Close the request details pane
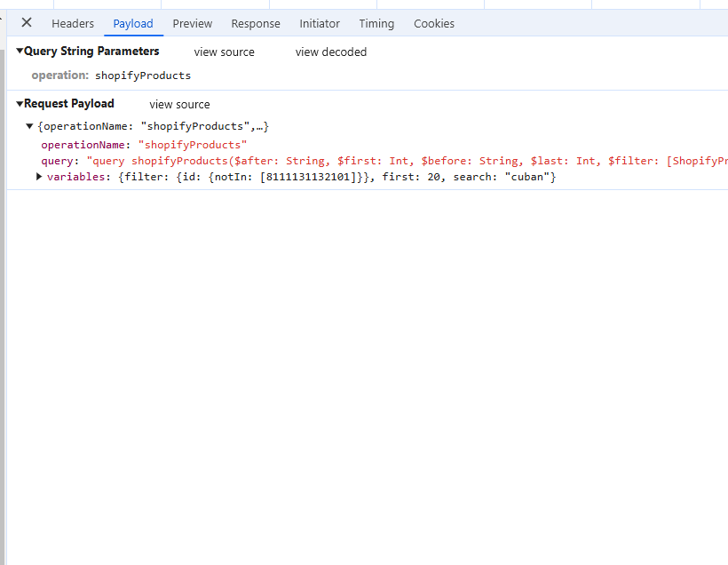This screenshot has width=728, height=565. coord(26,23)
